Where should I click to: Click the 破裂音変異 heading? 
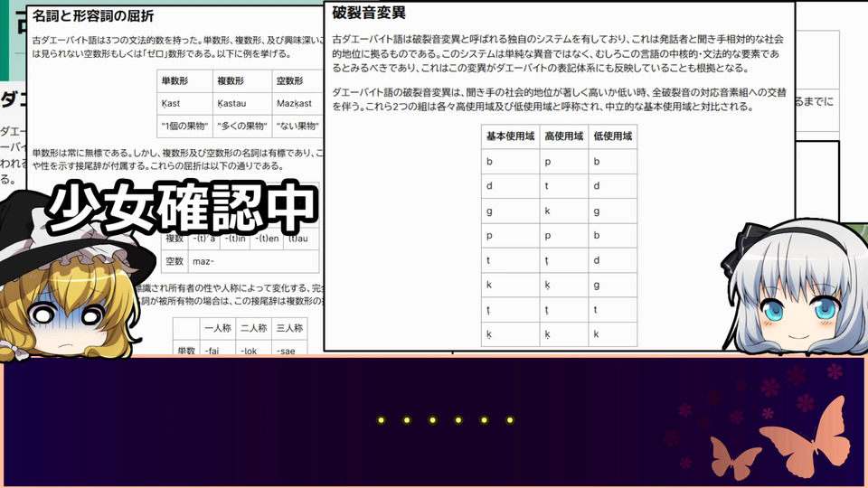click(369, 13)
